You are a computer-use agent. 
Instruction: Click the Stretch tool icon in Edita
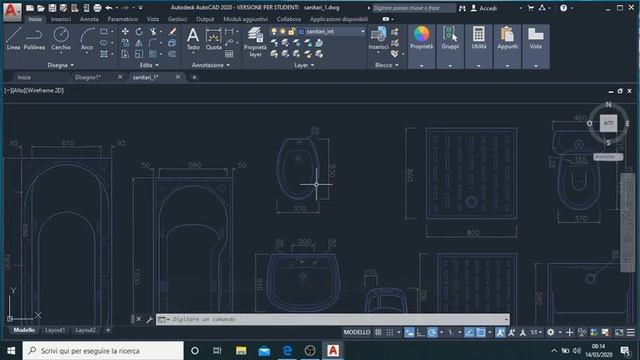point(125,54)
